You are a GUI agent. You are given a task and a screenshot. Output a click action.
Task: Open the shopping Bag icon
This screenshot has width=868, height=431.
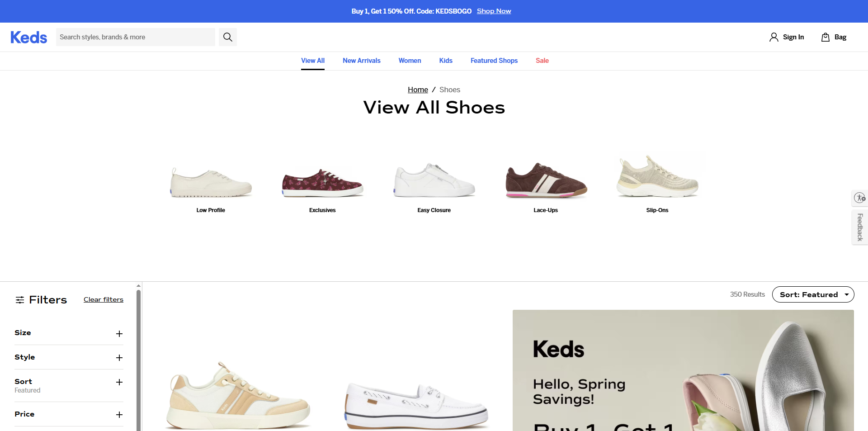tap(826, 37)
